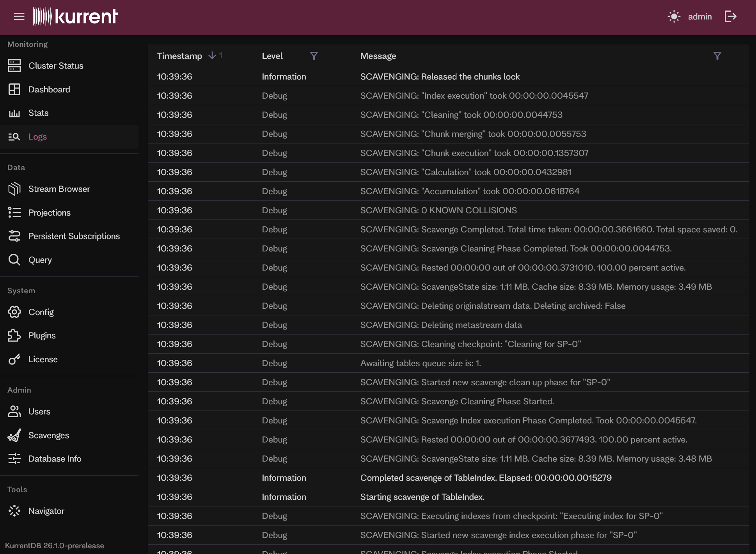Select '"Calculation" took' log message

click(465, 172)
